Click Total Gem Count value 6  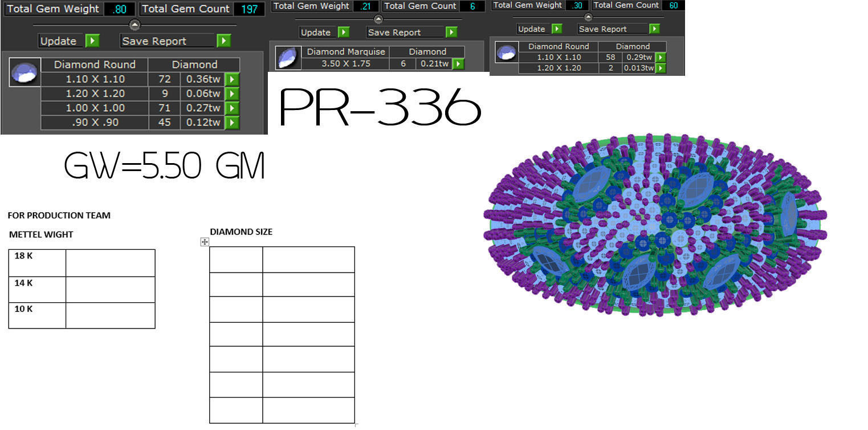coord(472,6)
